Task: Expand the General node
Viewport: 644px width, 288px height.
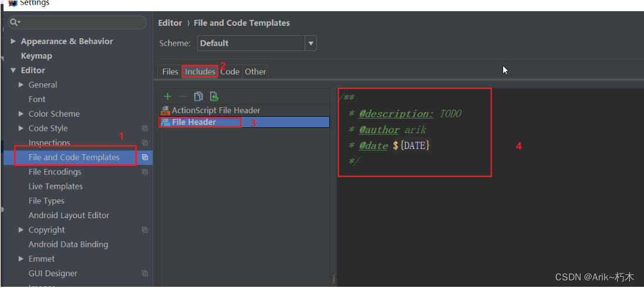Action: pos(21,85)
